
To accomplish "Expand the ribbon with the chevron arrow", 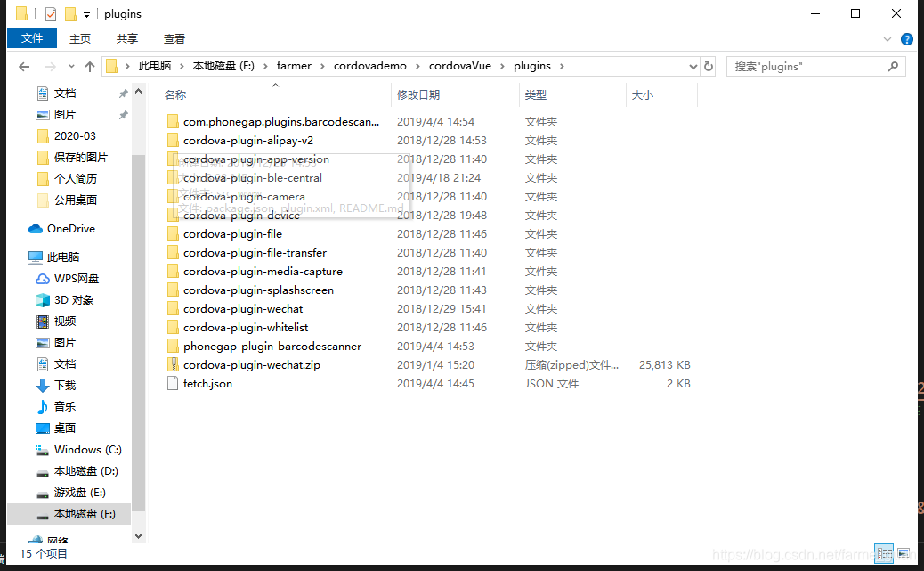I will pos(886,38).
